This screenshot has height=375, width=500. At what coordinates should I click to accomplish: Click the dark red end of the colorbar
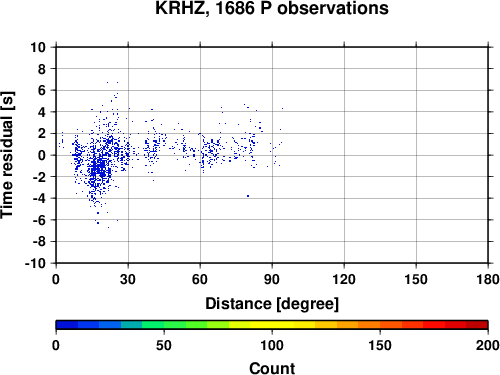click(477, 325)
